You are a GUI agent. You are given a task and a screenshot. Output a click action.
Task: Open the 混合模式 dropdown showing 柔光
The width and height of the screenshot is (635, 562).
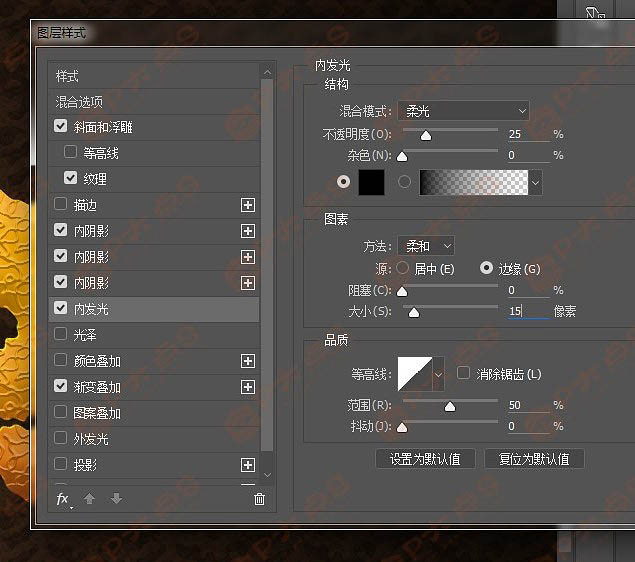(x=463, y=111)
